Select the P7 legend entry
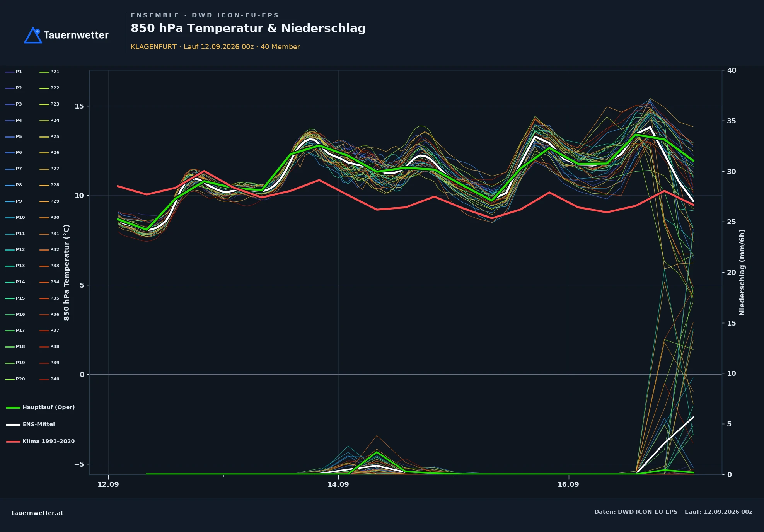This screenshot has width=764, height=532. pyautogui.click(x=14, y=169)
